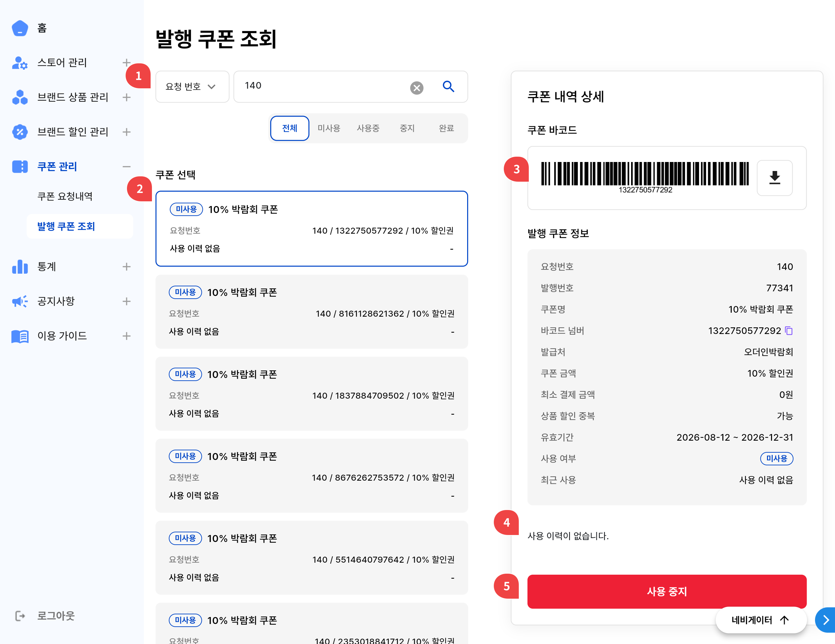Click the blue right-arrow floating button
The image size is (835, 644).
tap(826, 620)
